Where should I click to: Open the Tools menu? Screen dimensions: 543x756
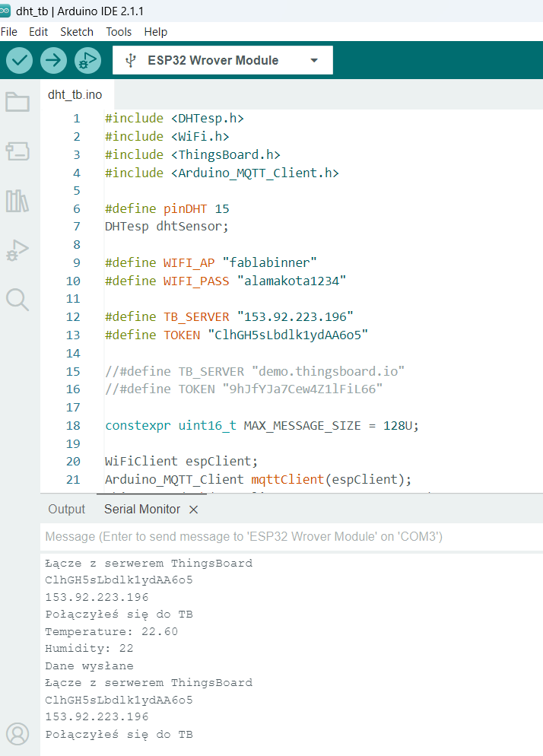pyautogui.click(x=119, y=32)
